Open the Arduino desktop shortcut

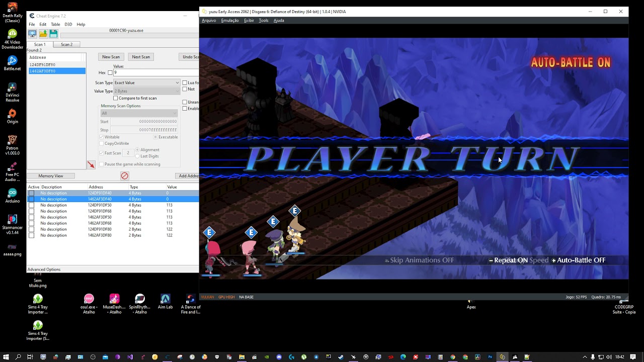click(13, 196)
